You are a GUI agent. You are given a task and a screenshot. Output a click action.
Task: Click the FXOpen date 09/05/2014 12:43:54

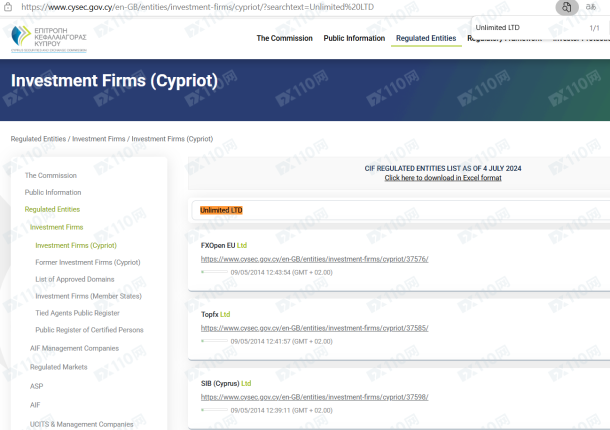[281, 272]
